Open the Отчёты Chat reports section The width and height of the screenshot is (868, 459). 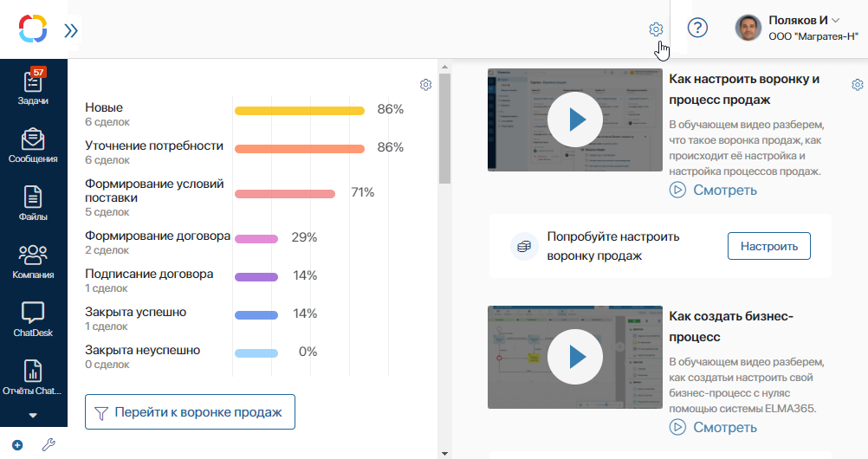click(33, 378)
